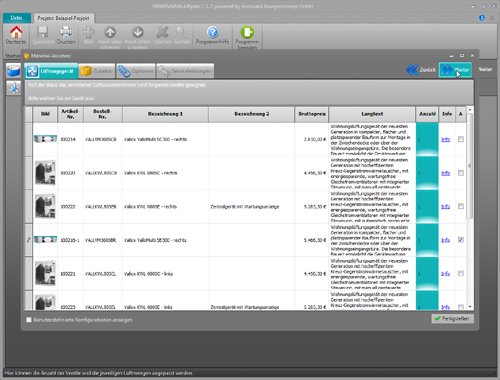Screen dimensions: 500x380
Task: Click thumbnail of KWL 080SC - links
Action: pyautogui.click(x=45, y=274)
